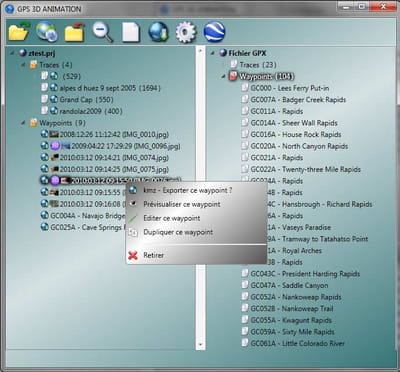Select the unnamed (529) trace
This screenshot has height=372, width=400.
pyautogui.click(x=72, y=76)
